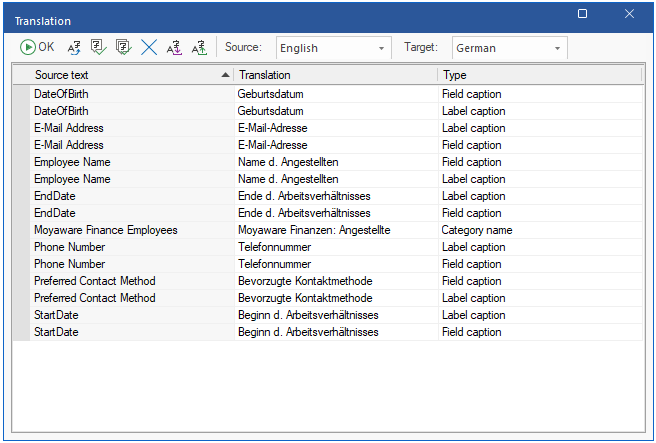Click the stacked pages green checkmark icon
The height and width of the screenshot is (443, 656).
coord(124,47)
